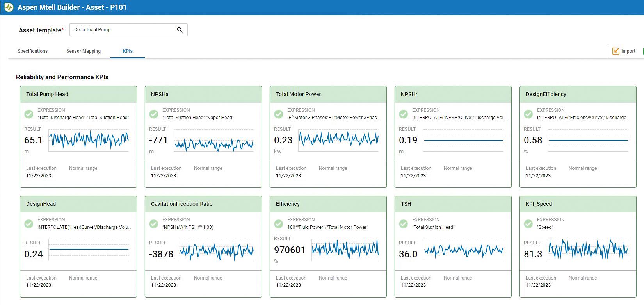Click the "Speed" expression text
This screenshot has height=305, width=644.
(545, 227)
